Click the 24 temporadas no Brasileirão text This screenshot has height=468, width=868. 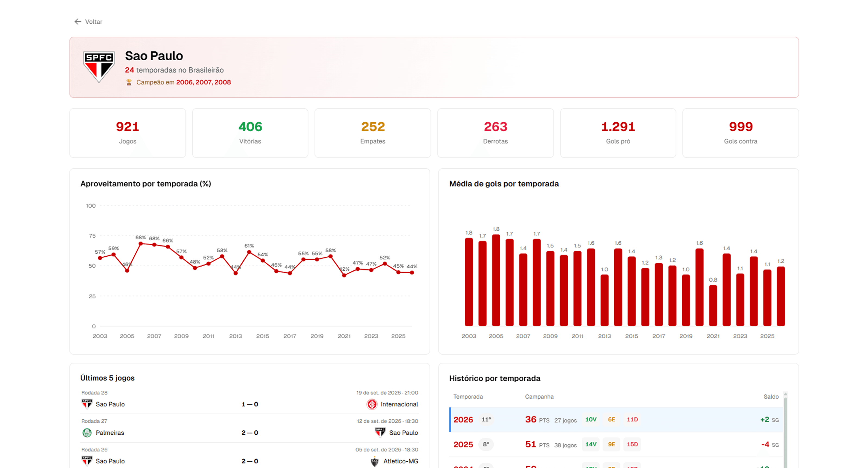click(x=174, y=70)
